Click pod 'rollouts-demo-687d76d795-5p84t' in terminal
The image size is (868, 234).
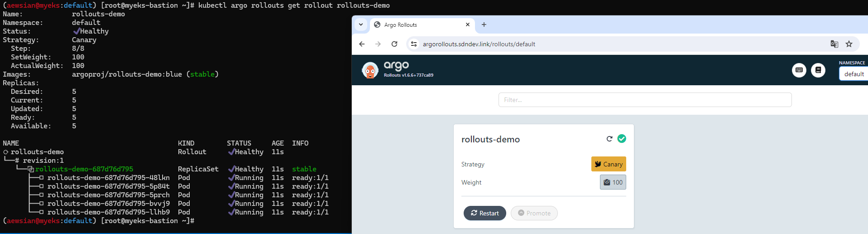pyautogui.click(x=109, y=186)
